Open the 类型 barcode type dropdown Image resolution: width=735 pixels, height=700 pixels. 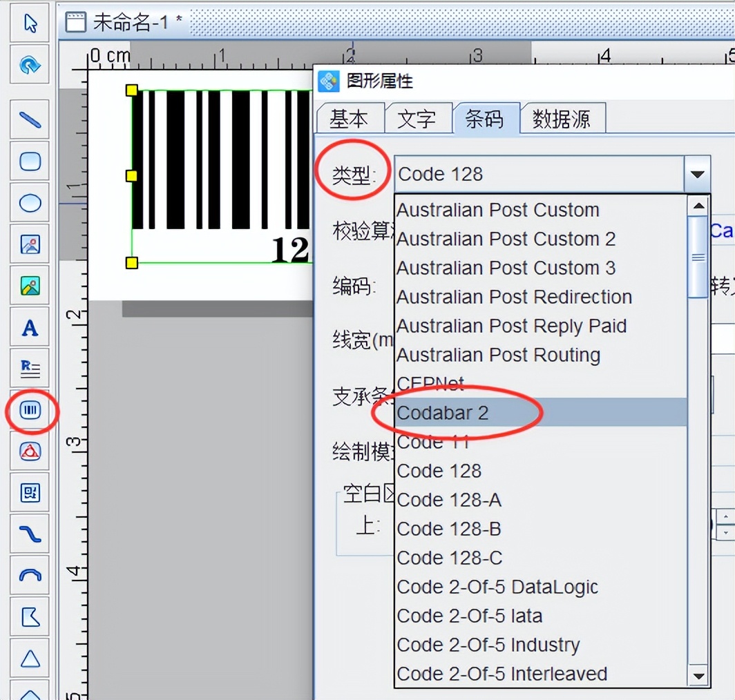(x=696, y=174)
